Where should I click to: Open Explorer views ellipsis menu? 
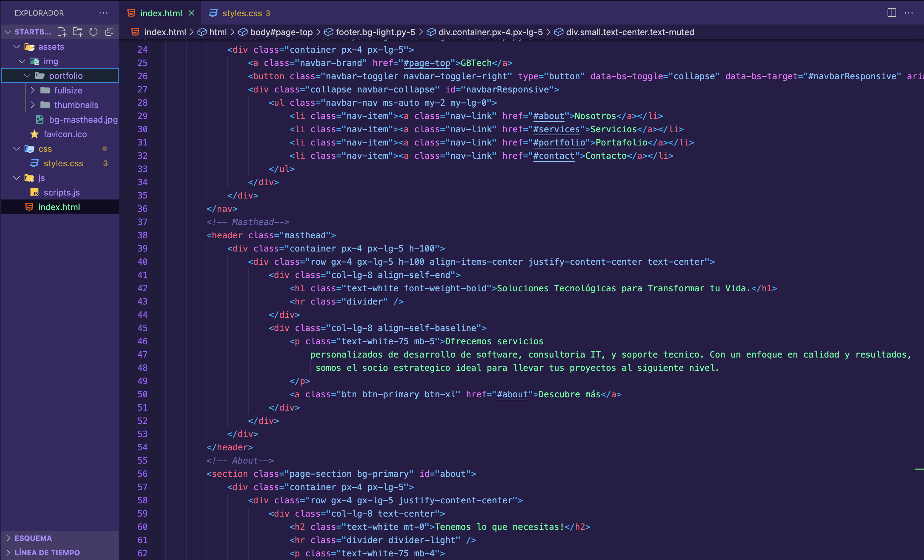click(x=103, y=13)
